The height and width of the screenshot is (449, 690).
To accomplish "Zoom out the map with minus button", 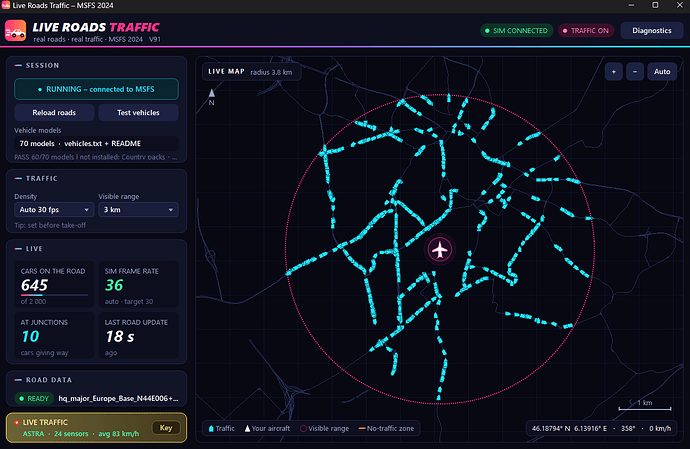I will (x=635, y=72).
